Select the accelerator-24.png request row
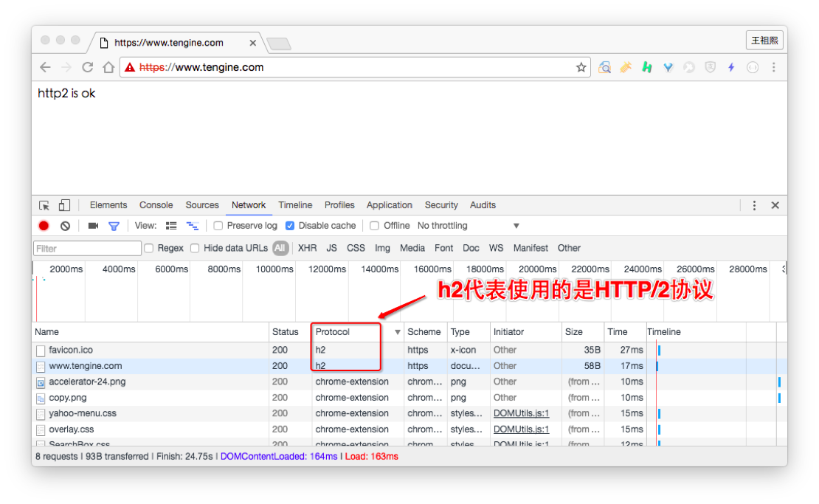Viewport: 819px width, 504px height. [x=409, y=382]
